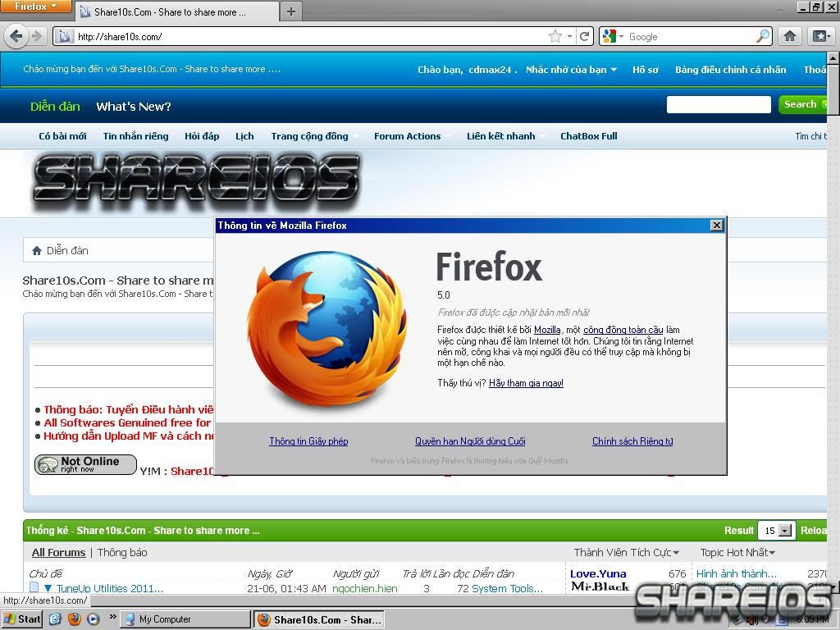Open 'Có bài mới' submenu item
This screenshot has height=630, width=840.
[62, 136]
